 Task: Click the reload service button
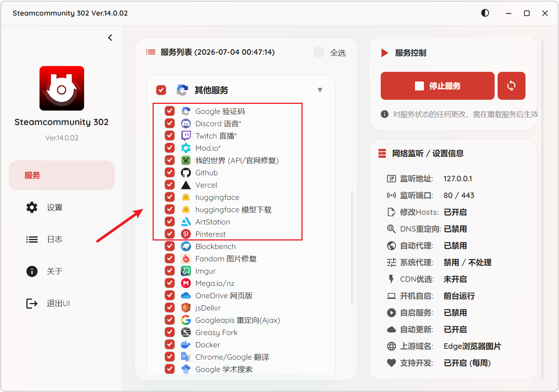coord(511,86)
